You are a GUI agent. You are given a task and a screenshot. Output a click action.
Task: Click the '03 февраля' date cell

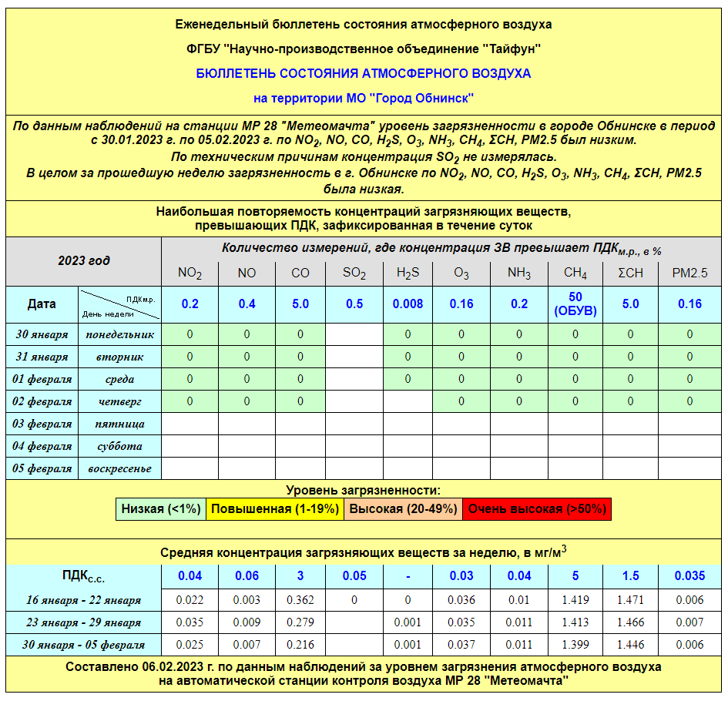pos(42,424)
